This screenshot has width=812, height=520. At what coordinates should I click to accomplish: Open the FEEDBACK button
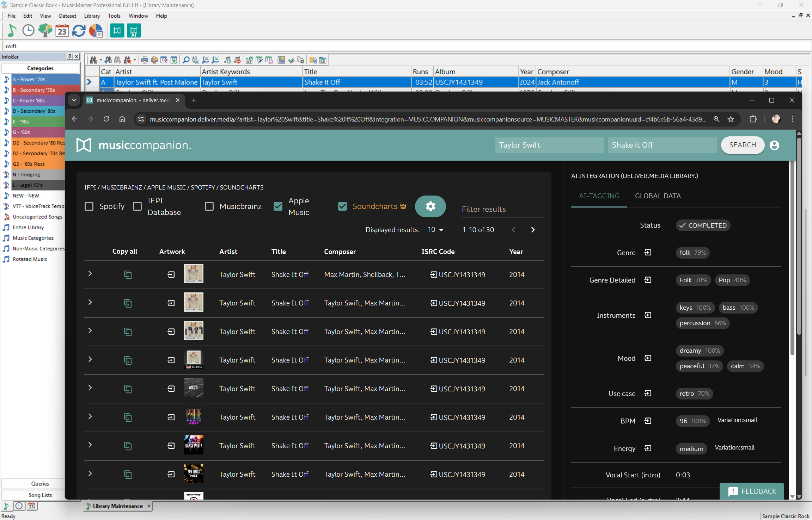[752, 491]
